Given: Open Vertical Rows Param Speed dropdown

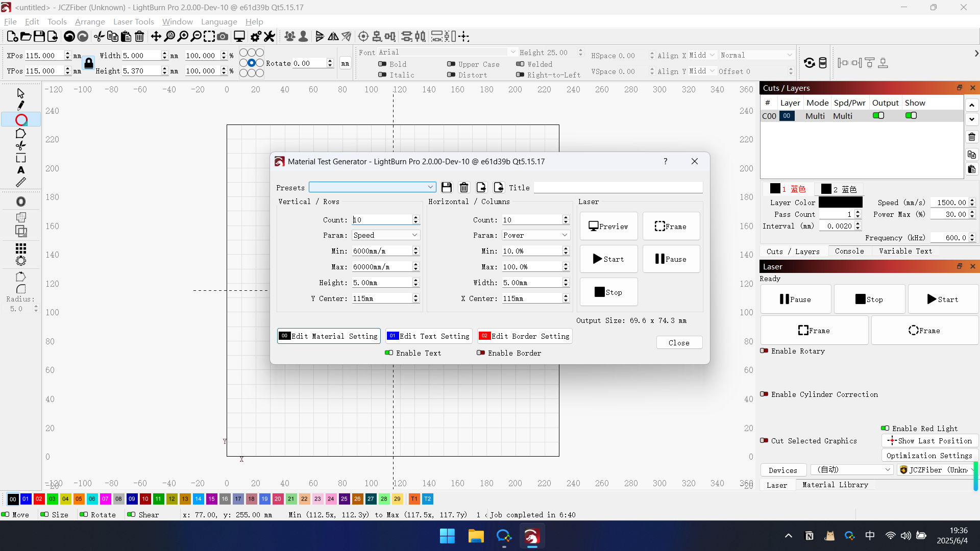Looking at the screenshot, I should [x=385, y=235].
